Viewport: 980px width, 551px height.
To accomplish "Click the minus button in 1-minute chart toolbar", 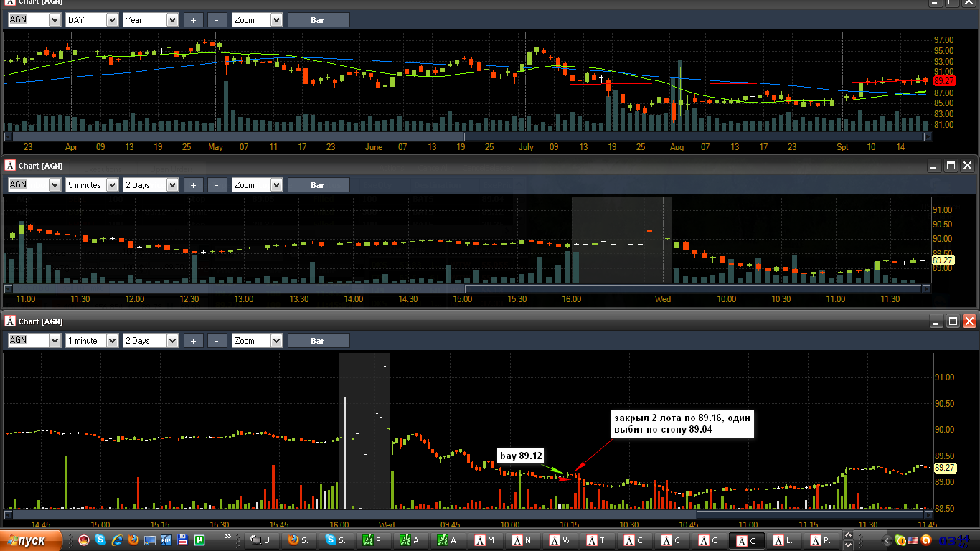I will (x=217, y=341).
